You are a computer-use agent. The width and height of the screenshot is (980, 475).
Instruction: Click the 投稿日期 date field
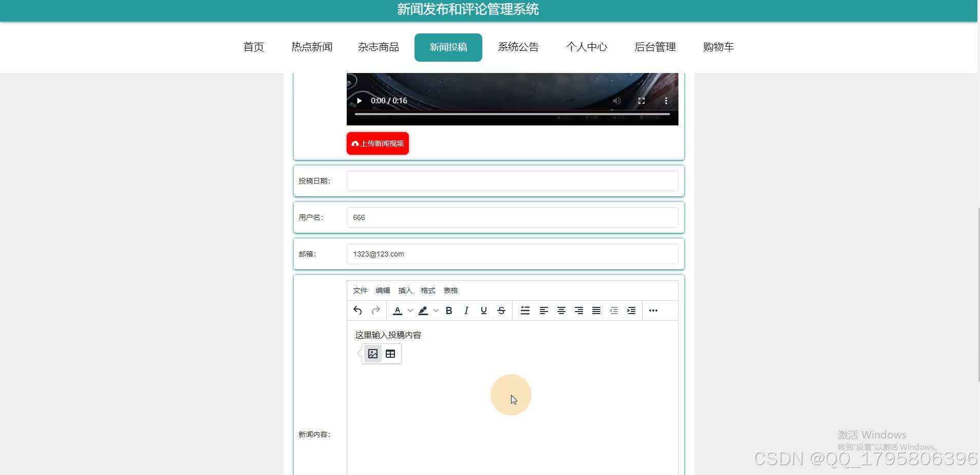(x=512, y=181)
